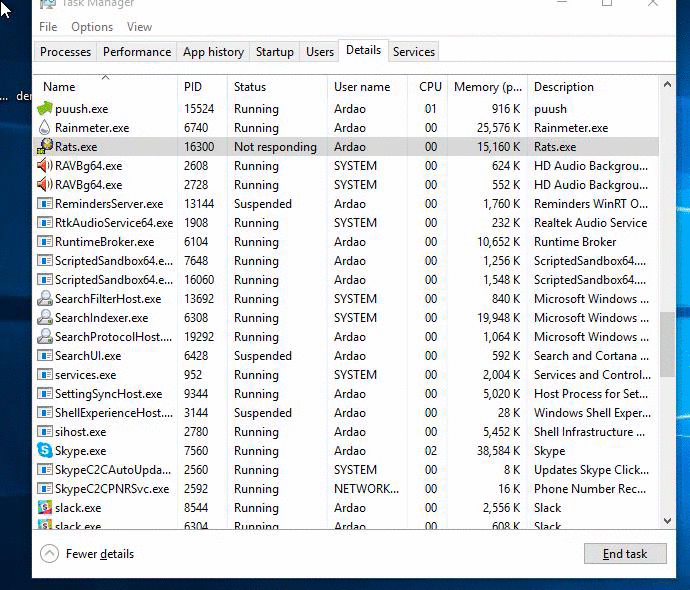Click the icon of ScriptedSandbox64 PID 16060

[44, 279]
